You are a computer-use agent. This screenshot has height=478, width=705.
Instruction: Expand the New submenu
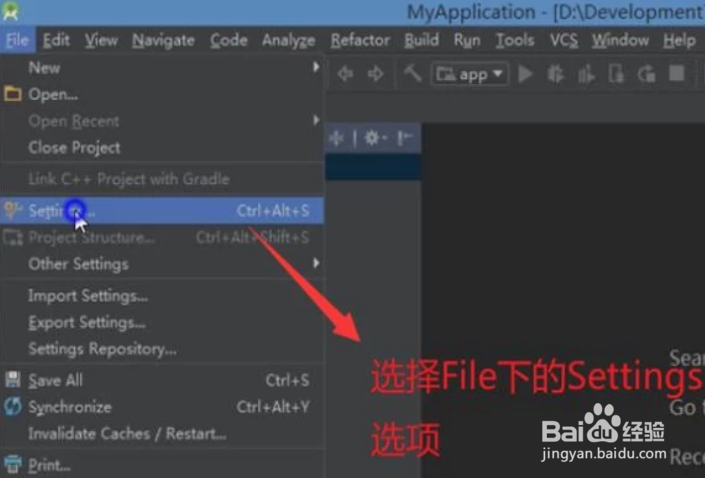[x=162, y=68]
